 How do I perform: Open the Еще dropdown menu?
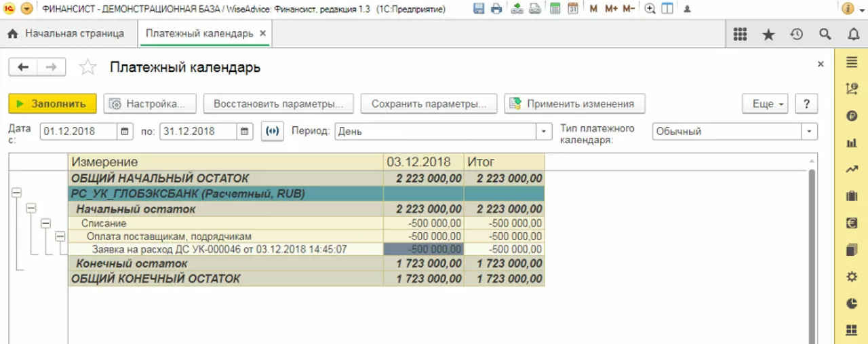[766, 104]
